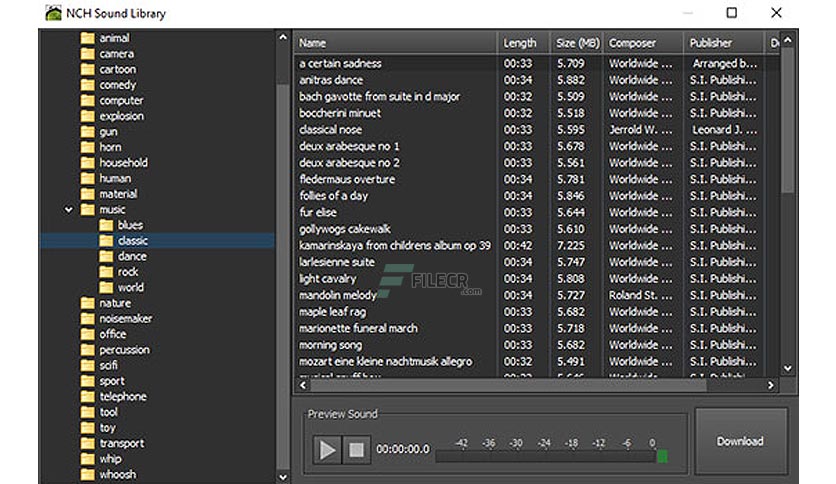The height and width of the screenshot is (484, 836).
Task: Maximize the NCH Sound Library window
Action: click(x=732, y=13)
